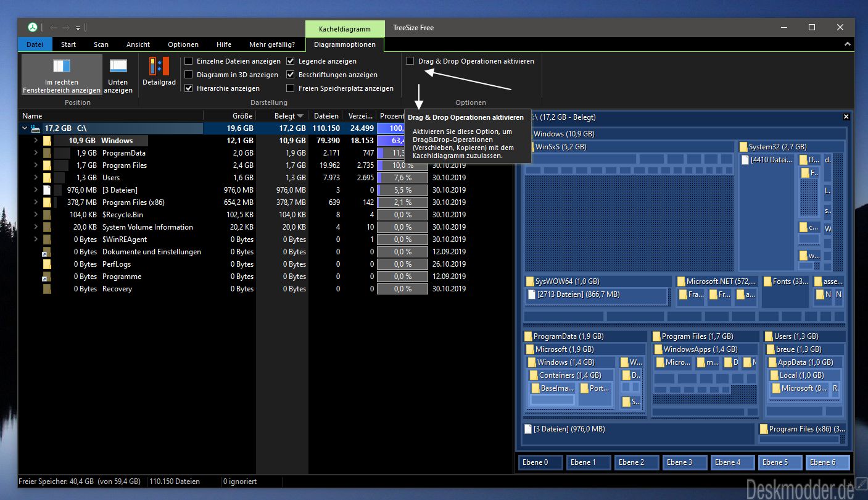The height and width of the screenshot is (500, 868).
Task: Click the Users folder icon in tree
Action: pos(47,178)
